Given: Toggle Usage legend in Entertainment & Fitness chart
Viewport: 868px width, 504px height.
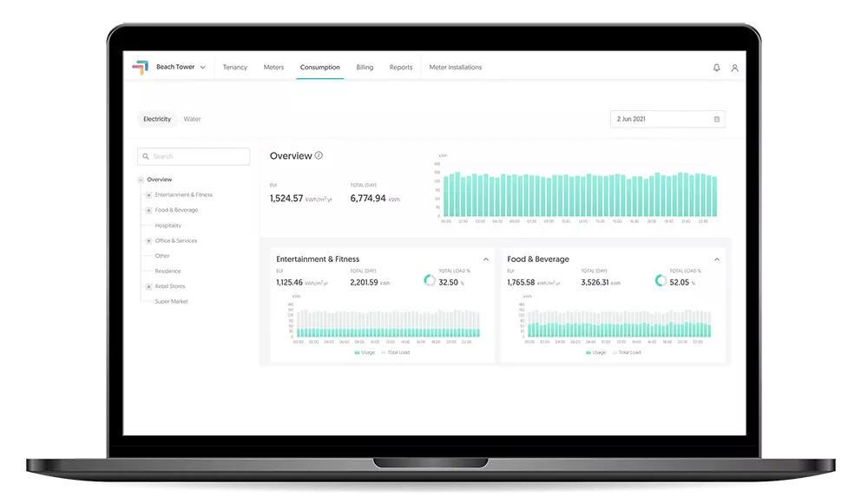Looking at the screenshot, I should tap(365, 352).
